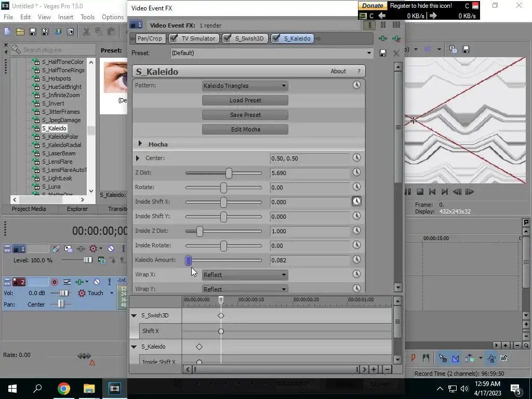The image size is (532, 399).
Task: Click Go to End in preview transport
Action: [444, 192]
